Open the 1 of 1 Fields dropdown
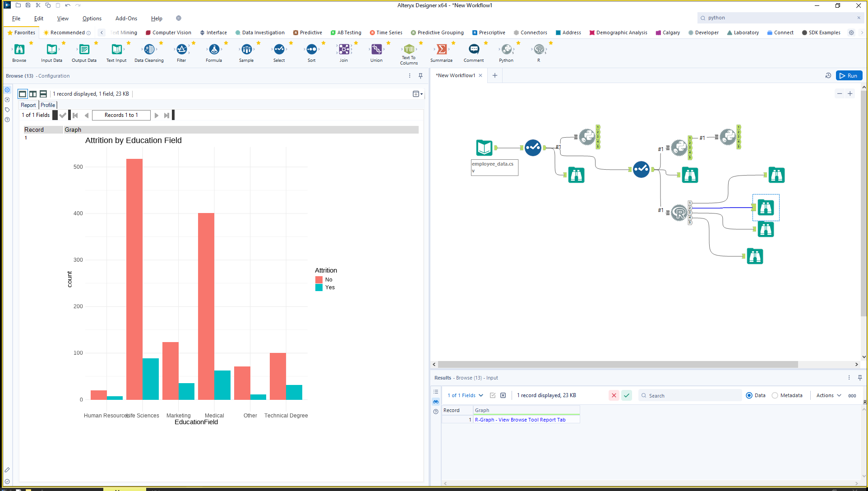868x491 pixels. point(465,395)
